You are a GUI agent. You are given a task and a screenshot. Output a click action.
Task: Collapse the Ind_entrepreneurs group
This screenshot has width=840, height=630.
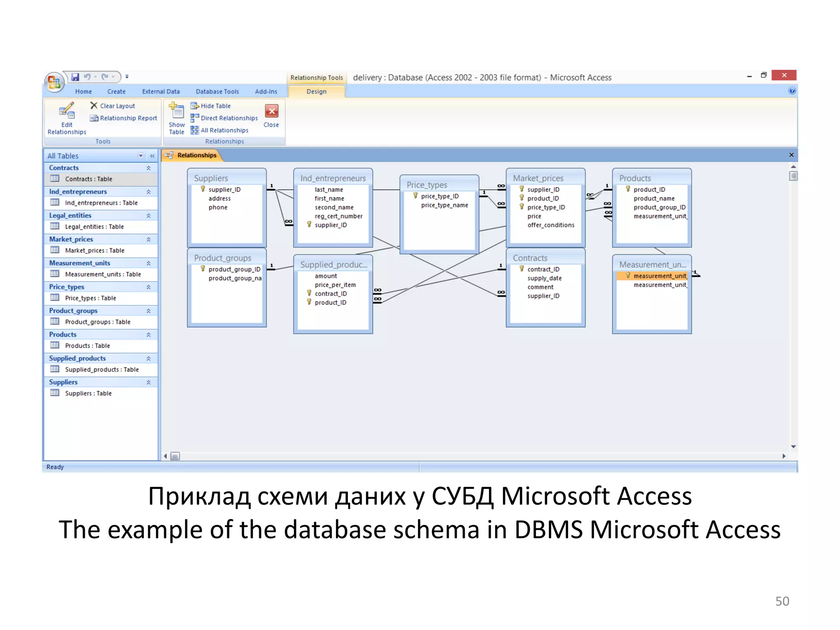tap(148, 192)
